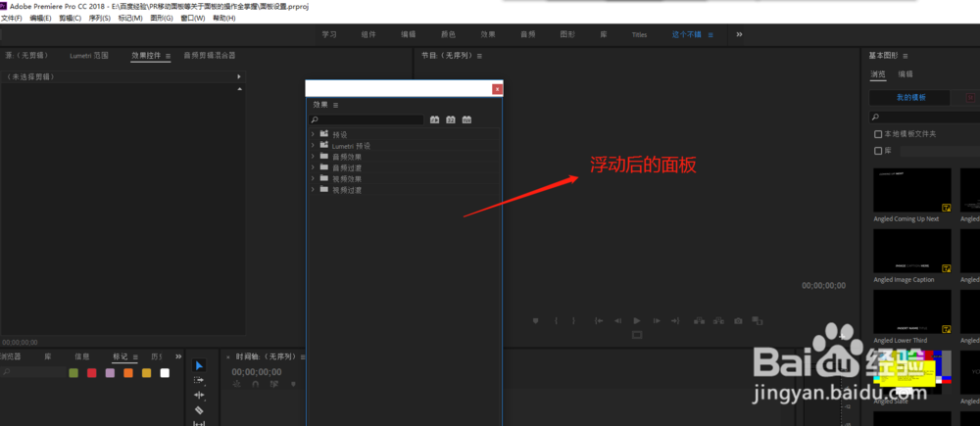
Task: Export frame with camera icon
Action: pos(738,320)
